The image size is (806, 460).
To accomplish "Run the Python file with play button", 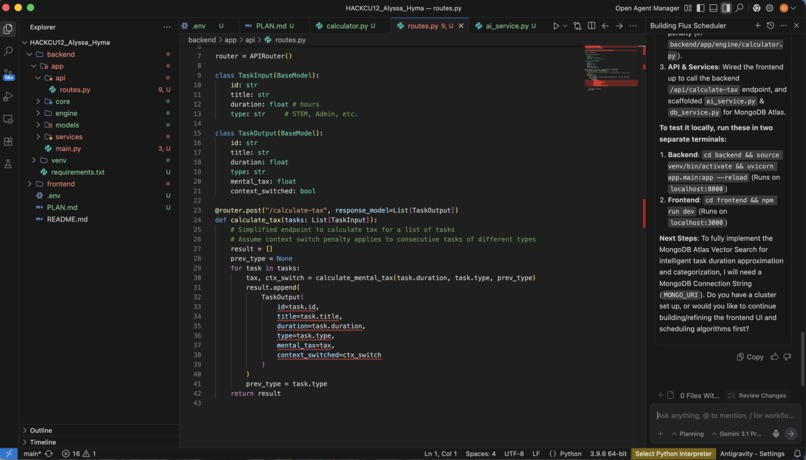I will tap(556, 26).
